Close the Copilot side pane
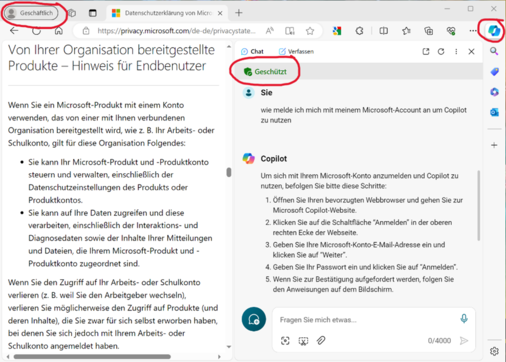This screenshot has width=506, height=362. [471, 51]
